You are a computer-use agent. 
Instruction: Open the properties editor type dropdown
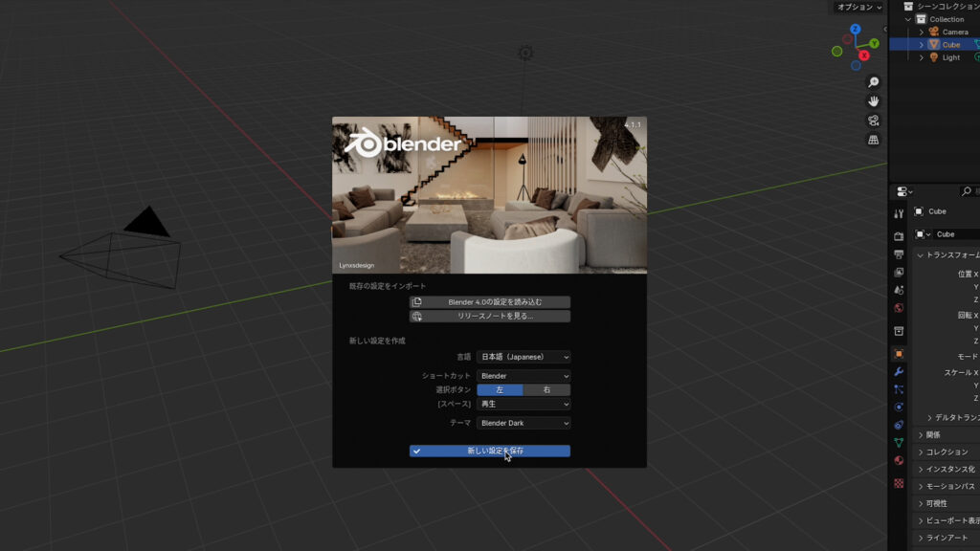point(904,191)
